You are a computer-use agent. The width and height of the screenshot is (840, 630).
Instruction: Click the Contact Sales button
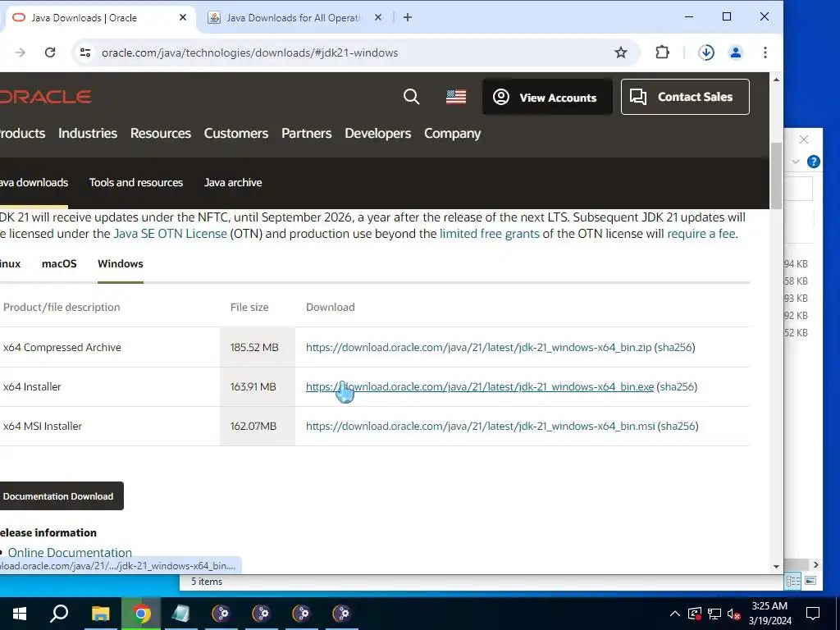(x=685, y=97)
